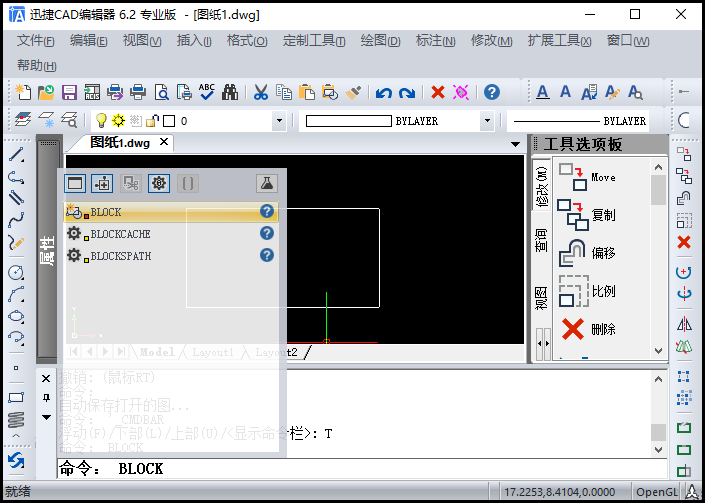Click command history scroll up arrow
The height and width of the screenshot is (503, 705).
(659, 379)
